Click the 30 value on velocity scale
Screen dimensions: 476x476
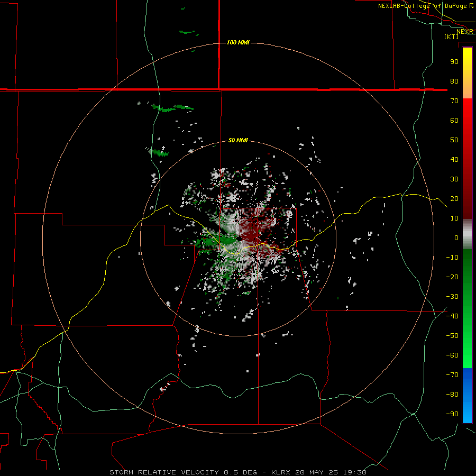pos(454,179)
